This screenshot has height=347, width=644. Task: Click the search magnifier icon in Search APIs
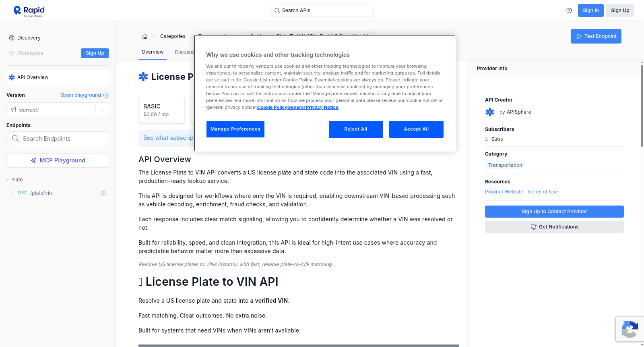[x=277, y=10]
